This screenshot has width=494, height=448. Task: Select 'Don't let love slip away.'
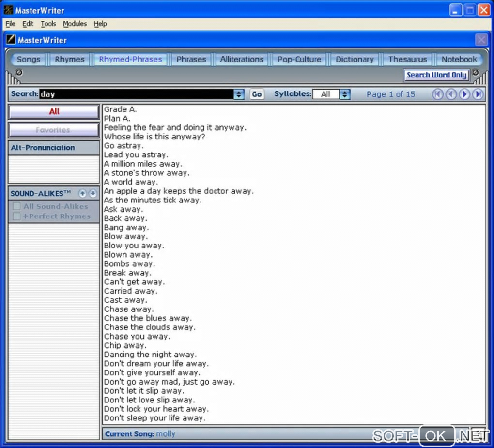150,400
